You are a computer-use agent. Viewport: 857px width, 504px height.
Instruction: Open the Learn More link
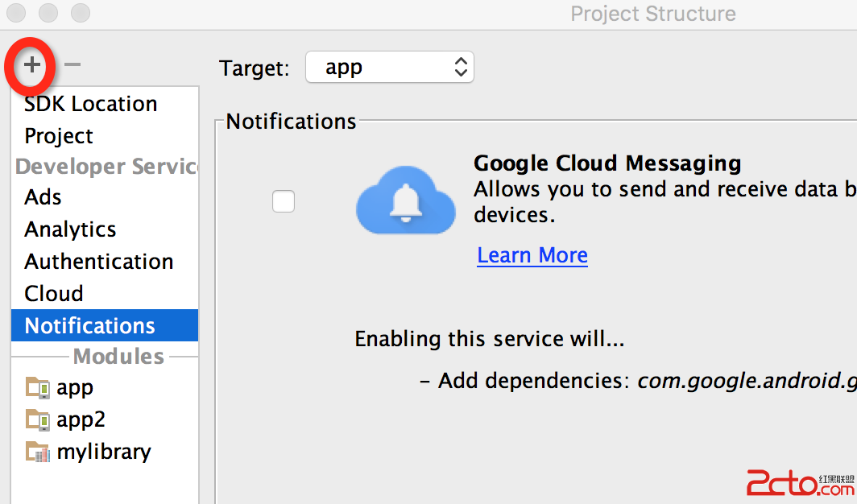[x=532, y=255]
